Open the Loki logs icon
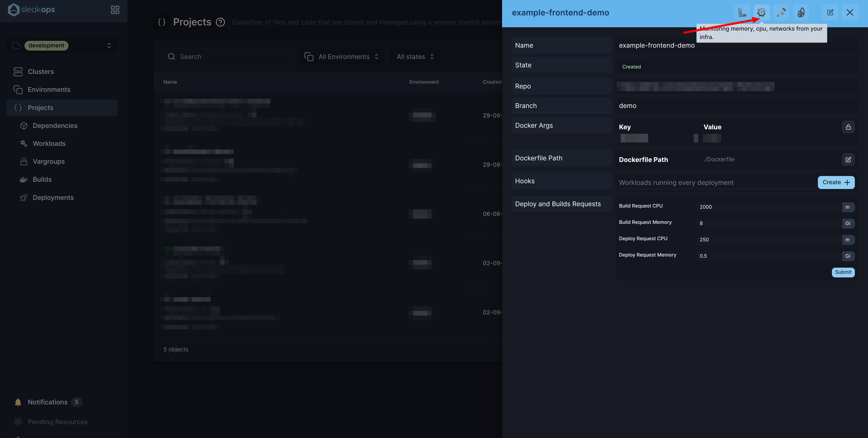The image size is (868, 438). click(742, 12)
